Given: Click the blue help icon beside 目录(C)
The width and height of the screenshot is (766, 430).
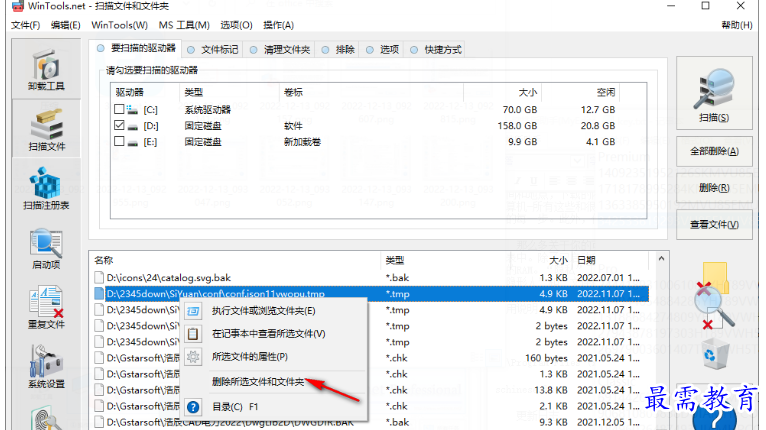Looking at the screenshot, I should point(193,407).
